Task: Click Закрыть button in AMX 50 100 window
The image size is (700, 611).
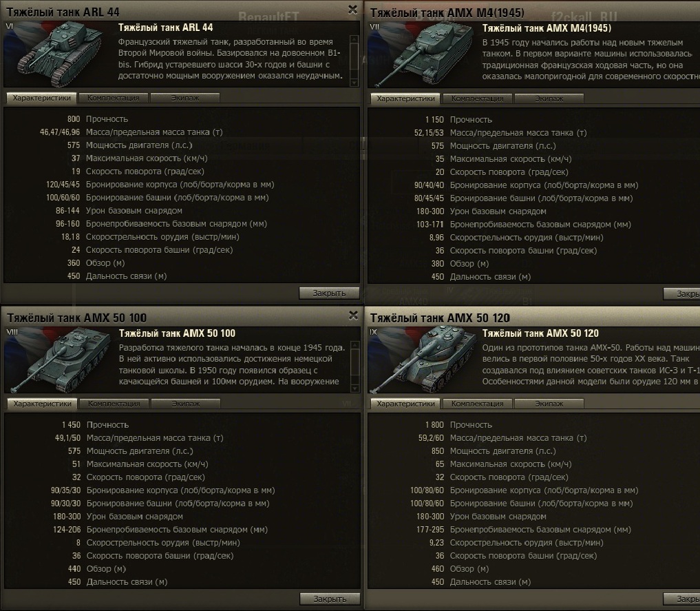Action: click(x=330, y=599)
